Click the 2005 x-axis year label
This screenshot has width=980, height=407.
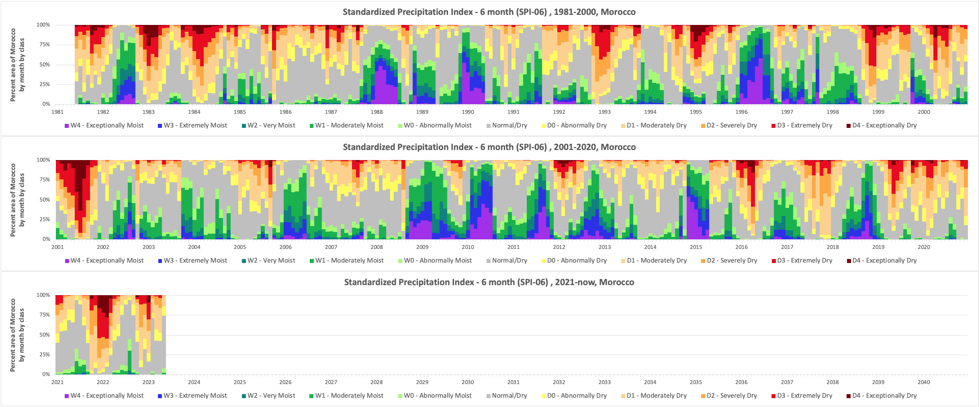(240, 247)
